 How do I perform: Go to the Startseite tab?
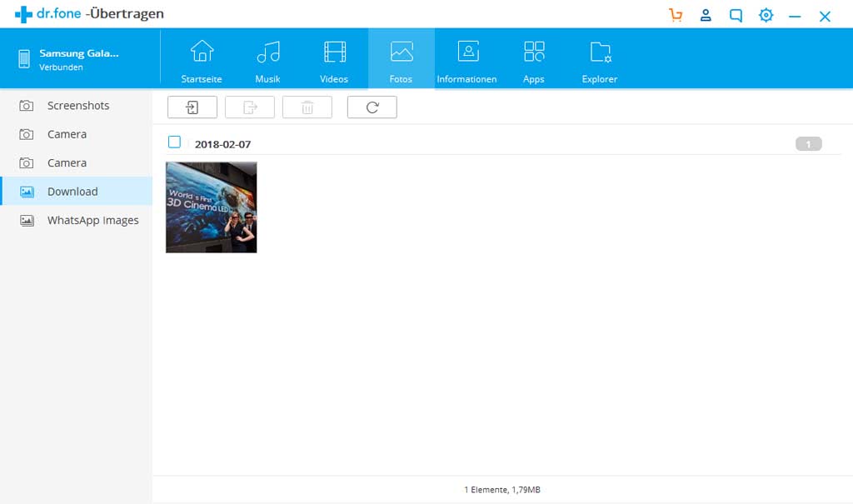point(201,58)
